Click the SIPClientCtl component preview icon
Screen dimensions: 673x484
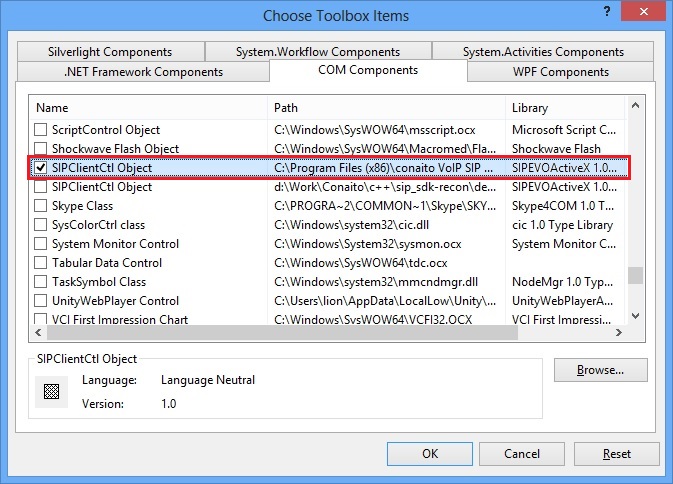pos(51,391)
